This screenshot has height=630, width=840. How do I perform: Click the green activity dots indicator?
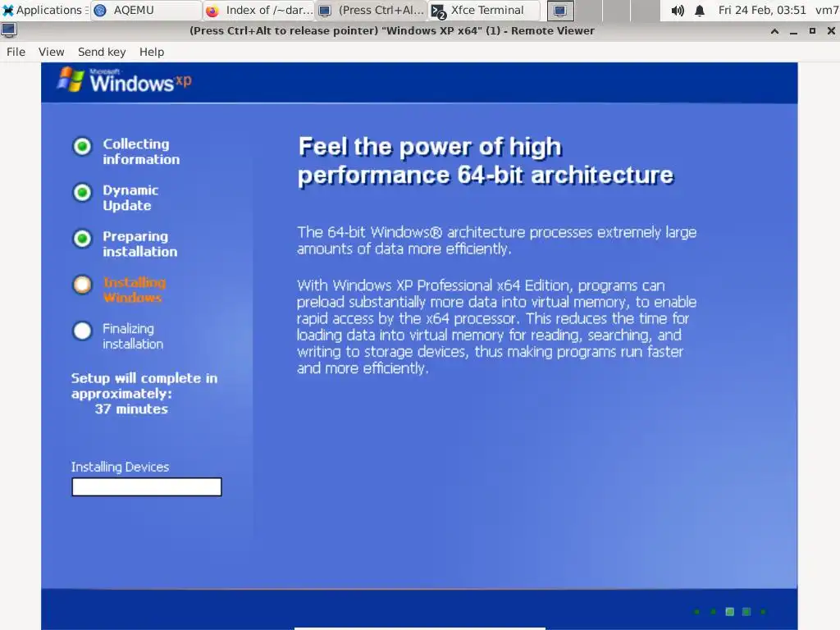click(729, 611)
